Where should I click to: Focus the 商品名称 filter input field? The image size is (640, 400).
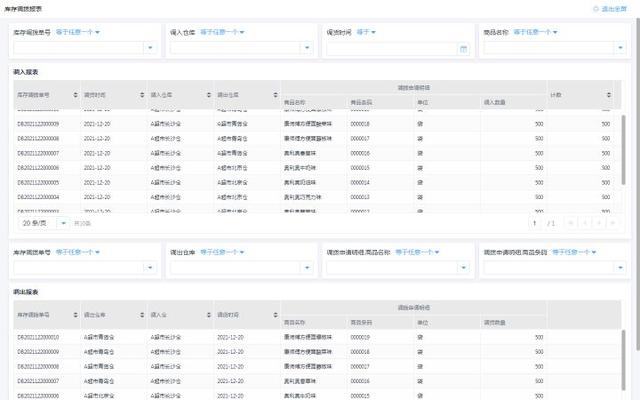tap(549, 48)
